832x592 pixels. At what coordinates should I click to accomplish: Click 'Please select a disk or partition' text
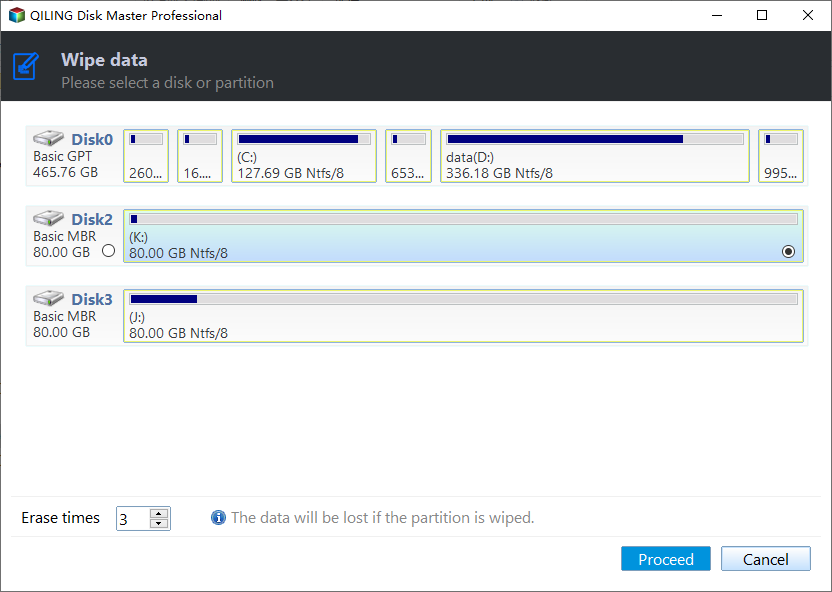(167, 83)
